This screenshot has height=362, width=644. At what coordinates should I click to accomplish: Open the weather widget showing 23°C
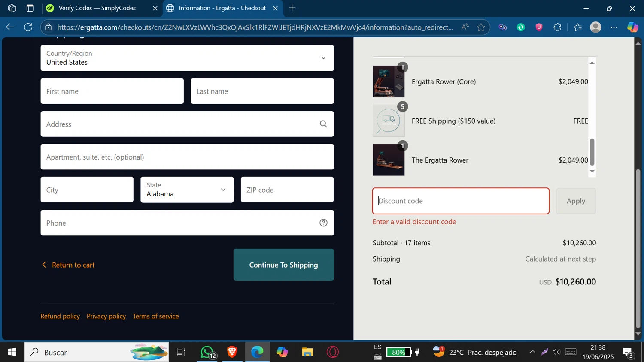point(475,352)
